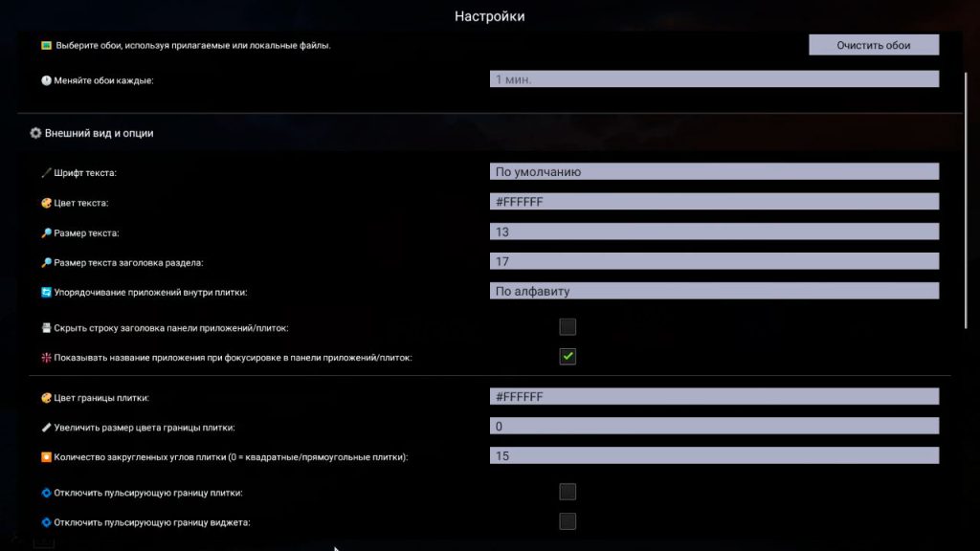The image size is (980, 551).
Task: Click the Количество закругленных углов плитки label
Action: point(231,456)
